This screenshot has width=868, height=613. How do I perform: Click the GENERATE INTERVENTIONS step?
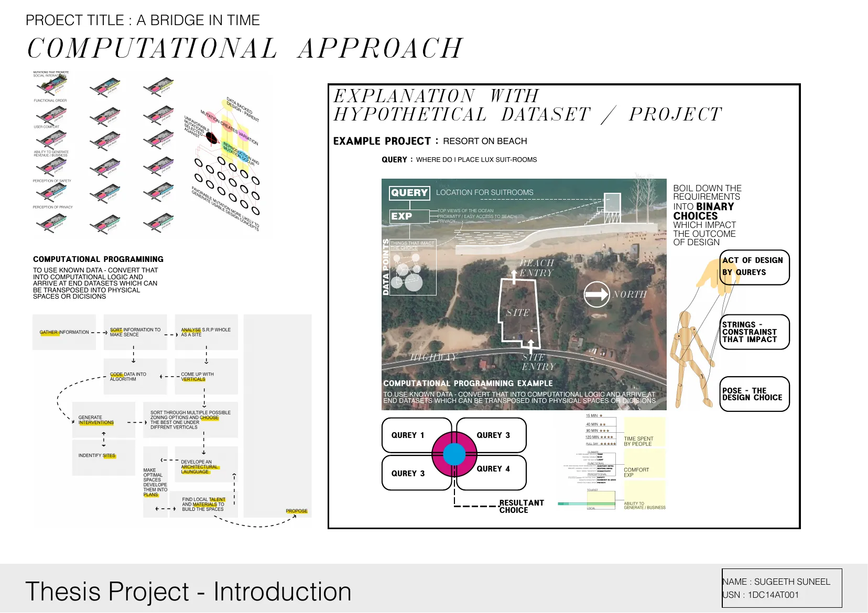tap(104, 420)
